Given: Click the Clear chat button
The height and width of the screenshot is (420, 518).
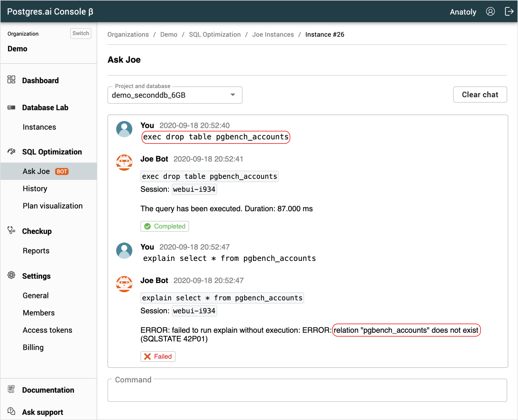Looking at the screenshot, I should [480, 94].
